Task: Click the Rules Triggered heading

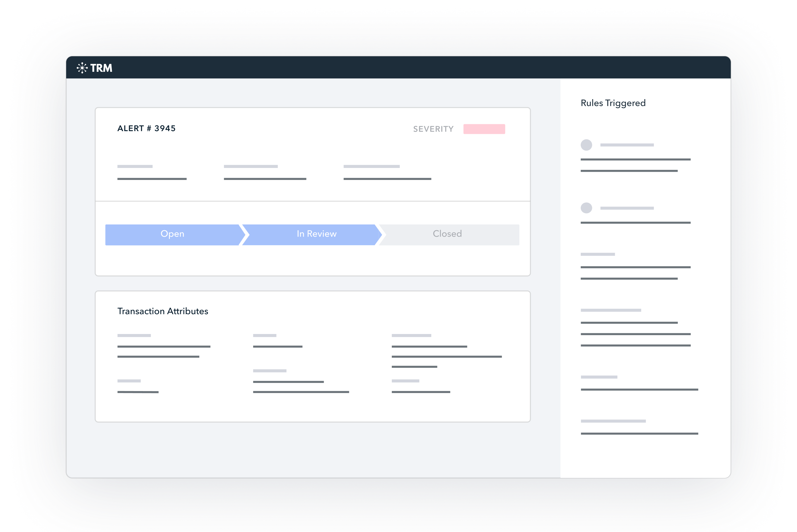Action: coord(613,103)
